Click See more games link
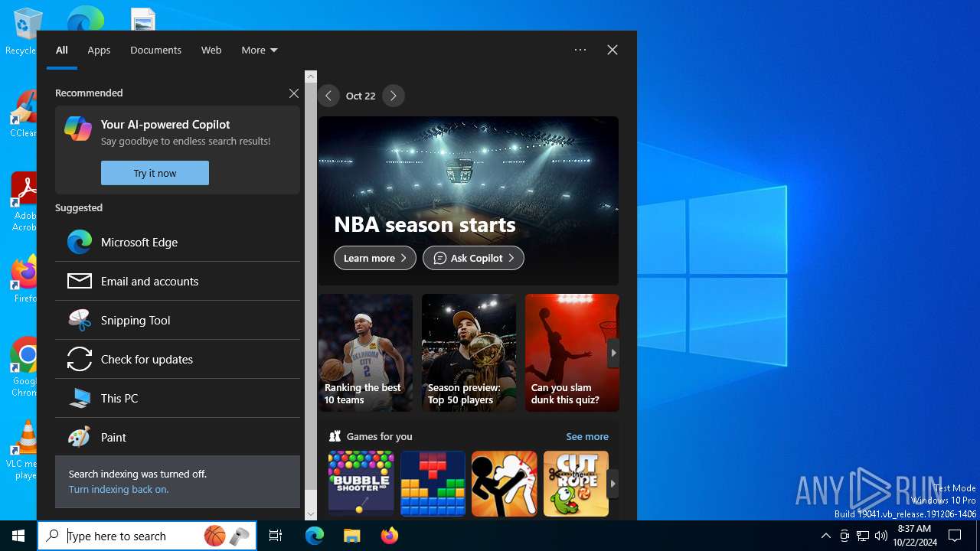This screenshot has height=551, width=980. (x=587, y=436)
